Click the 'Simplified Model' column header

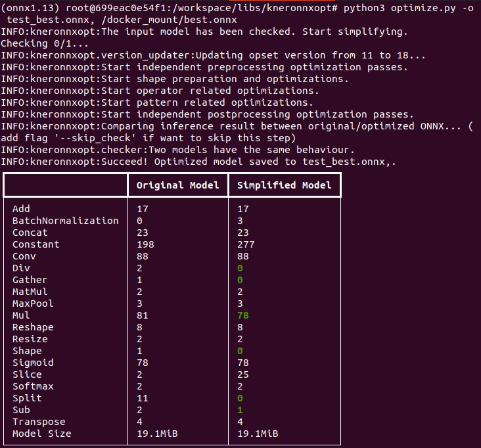tap(284, 185)
